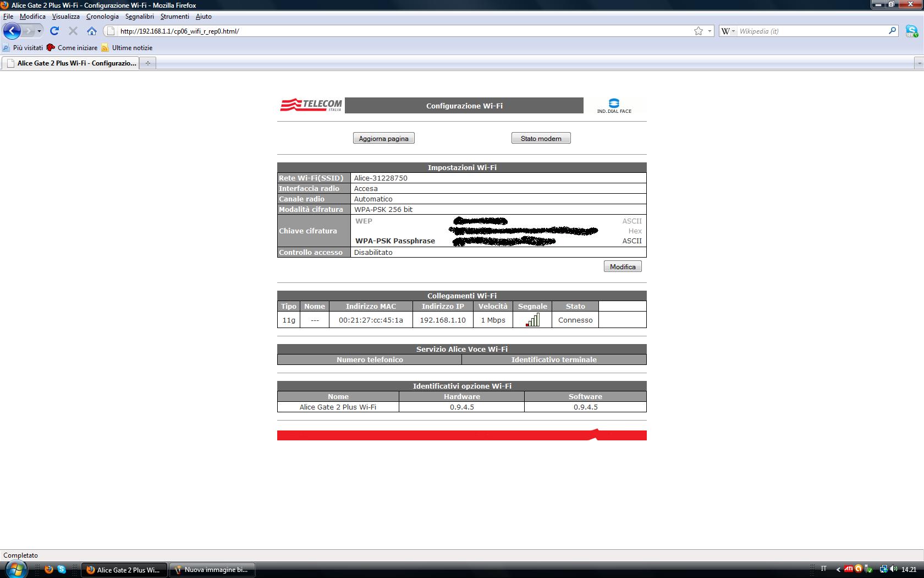
Task: Click the safely remove hardware tray icon
Action: [x=869, y=570]
